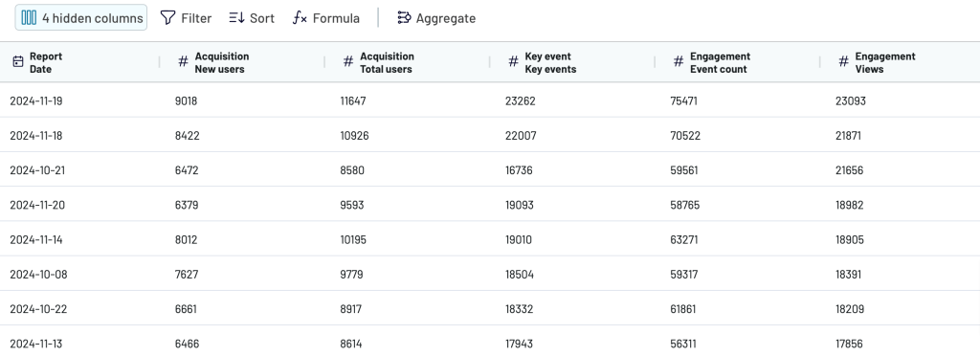Open the Aggregate panel

[x=436, y=18]
